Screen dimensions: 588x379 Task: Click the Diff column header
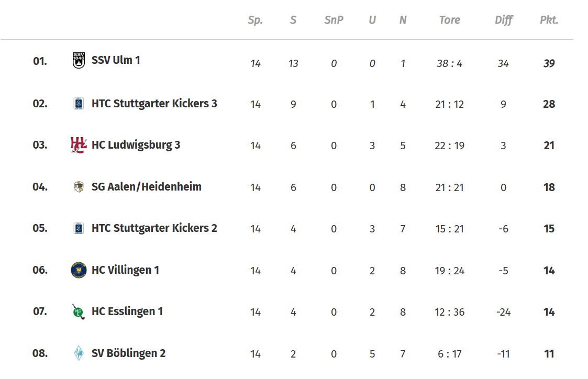(x=504, y=20)
